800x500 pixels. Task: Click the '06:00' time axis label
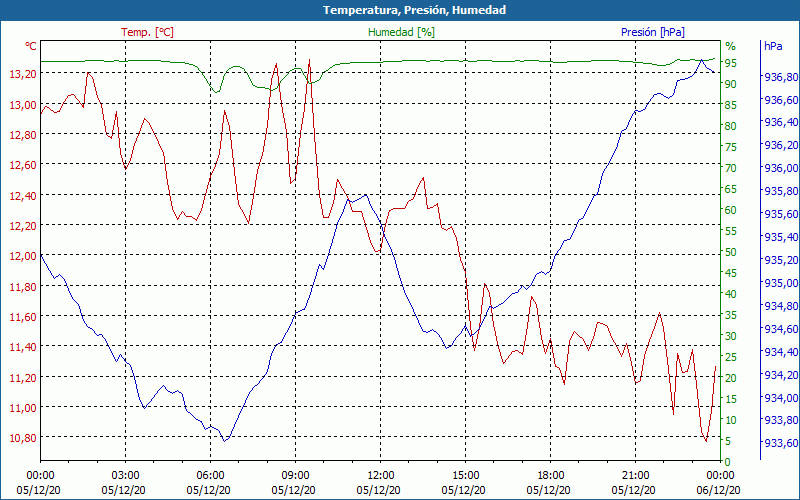211,476
